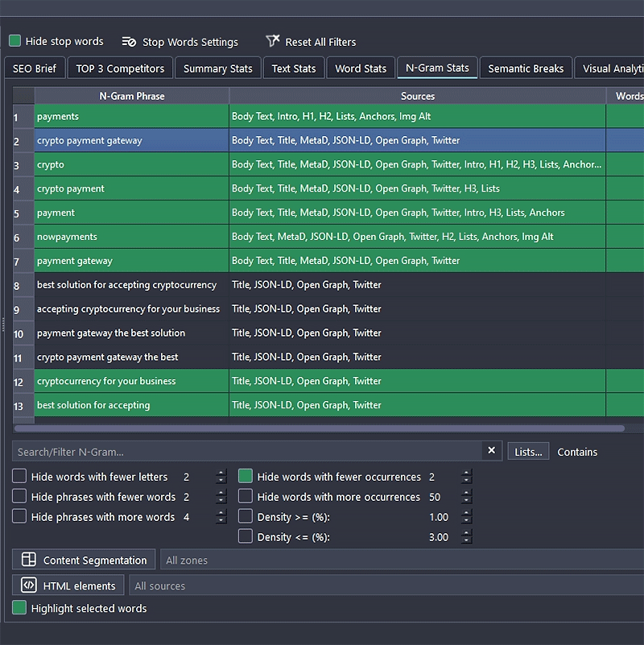Toggle the Hide stop words checkbox
The height and width of the screenshot is (645, 644).
pyautogui.click(x=15, y=41)
